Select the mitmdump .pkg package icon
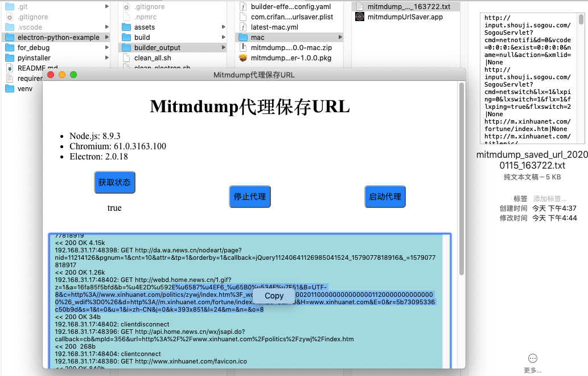The height and width of the screenshot is (376, 588). point(243,58)
